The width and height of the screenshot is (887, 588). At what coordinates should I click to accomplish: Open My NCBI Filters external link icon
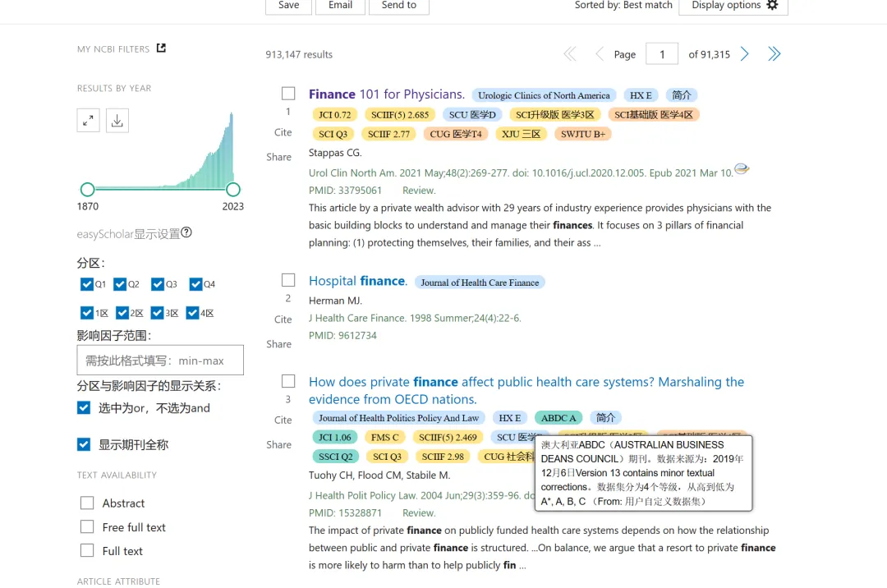click(x=161, y=48)
